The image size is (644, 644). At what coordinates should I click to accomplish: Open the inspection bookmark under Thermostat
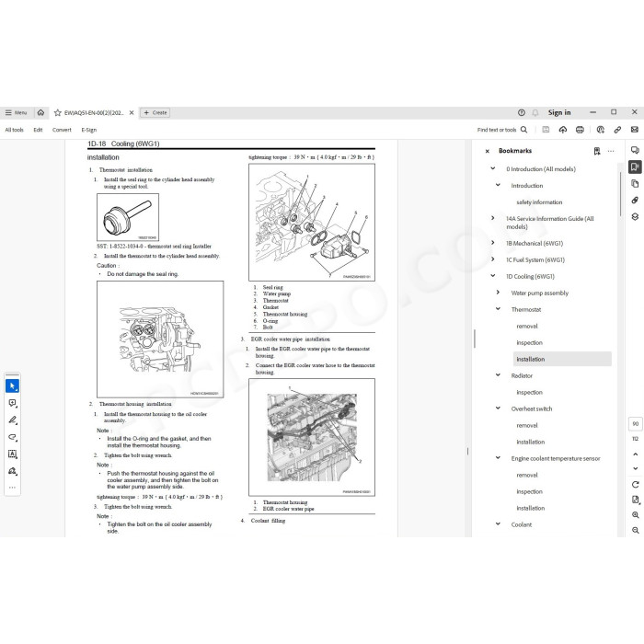tap(529, 342)
